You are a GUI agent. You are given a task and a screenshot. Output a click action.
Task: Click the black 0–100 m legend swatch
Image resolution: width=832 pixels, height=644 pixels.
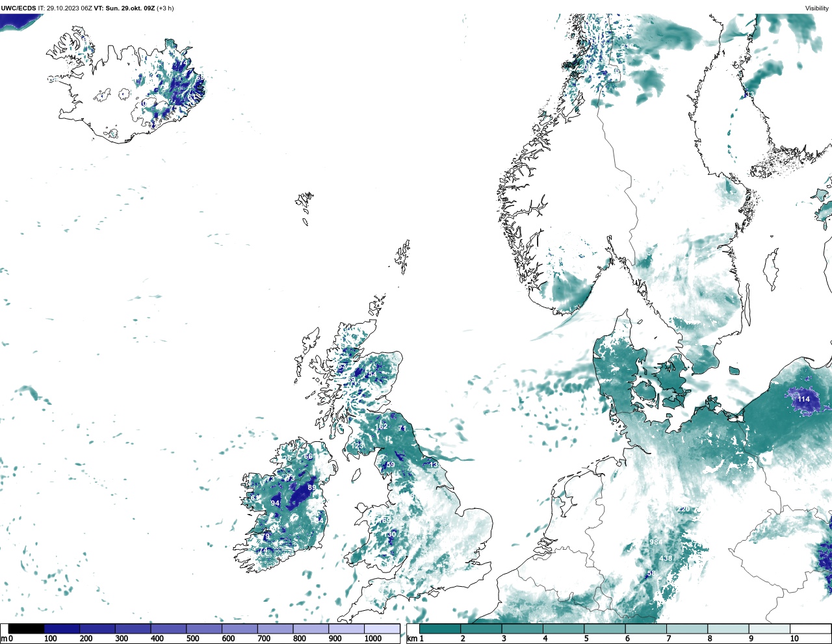[27, 629]
